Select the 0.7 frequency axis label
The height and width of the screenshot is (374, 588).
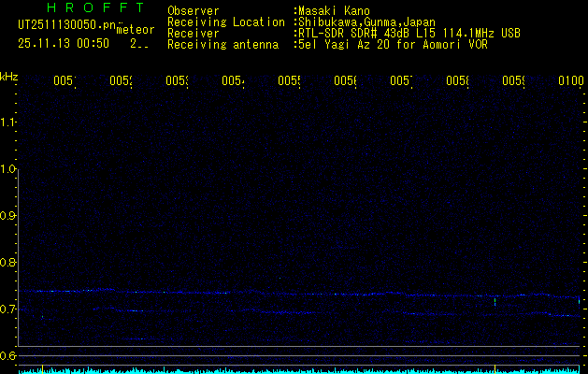click(8, 309)
